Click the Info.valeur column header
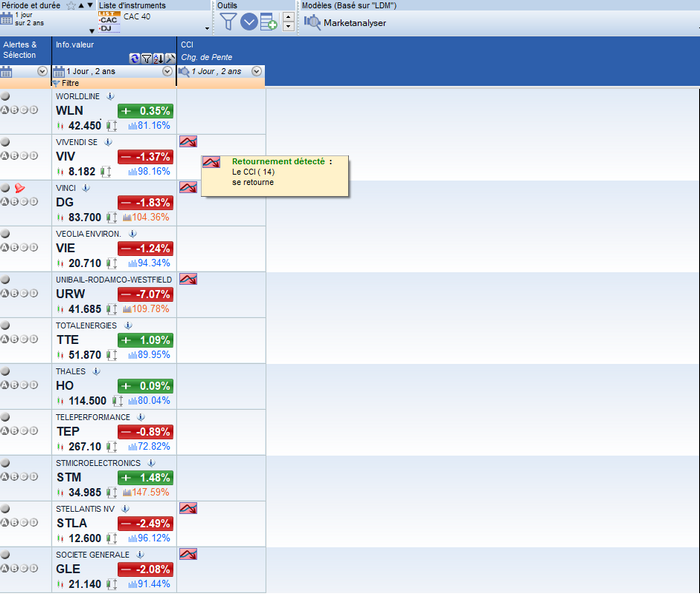700x594 pixels. pyautogui.click(x=75, y=45)
